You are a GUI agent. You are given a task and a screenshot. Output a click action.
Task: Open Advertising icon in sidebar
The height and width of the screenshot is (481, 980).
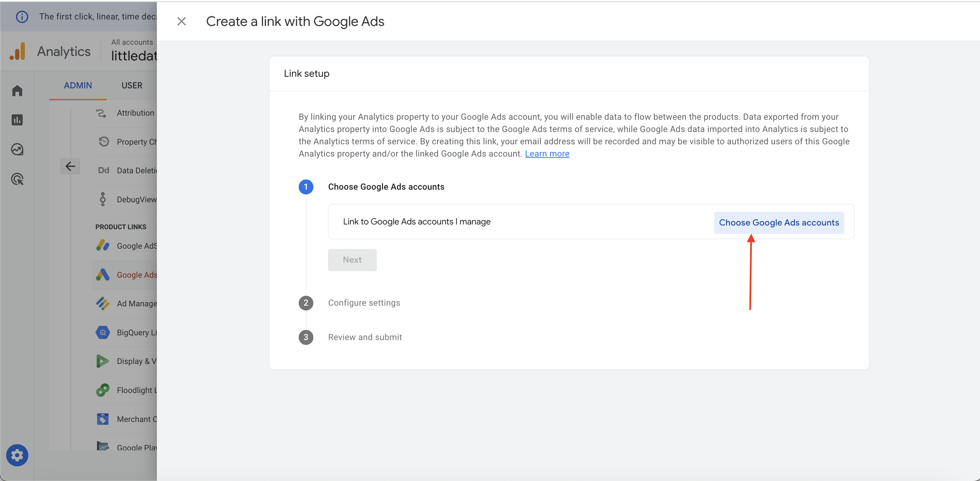[x=17, y=179]
